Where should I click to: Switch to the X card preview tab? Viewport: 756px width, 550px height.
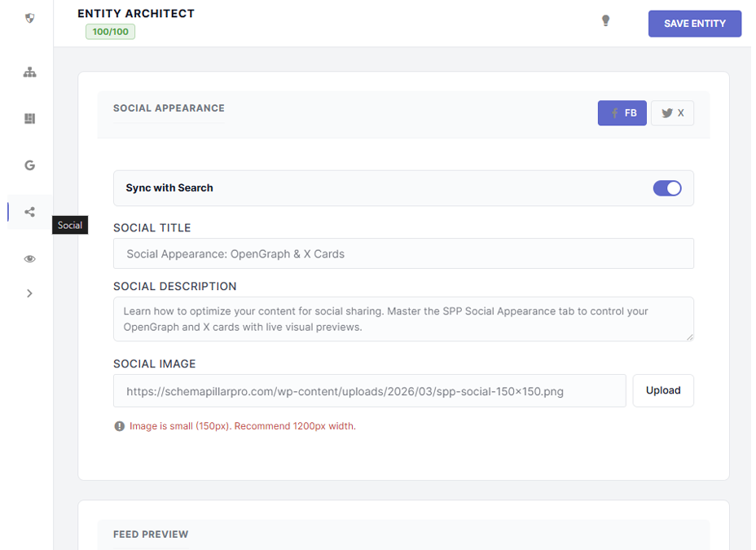tap(672, 112)
